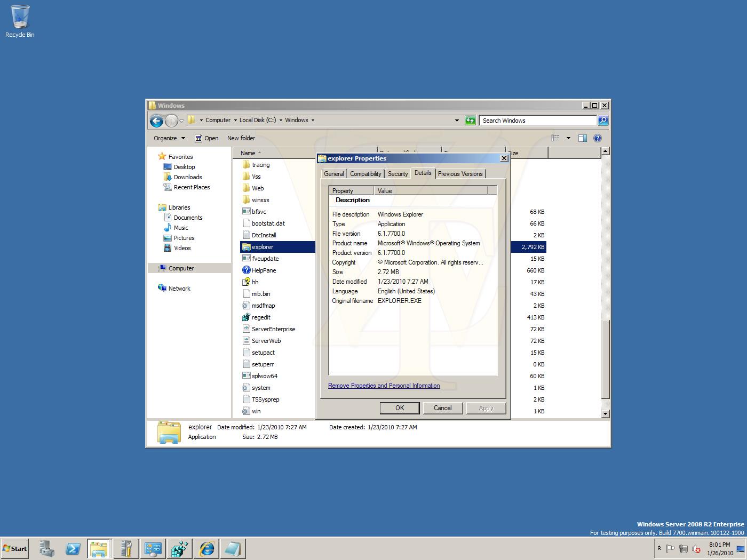Click the network tray icon
747x560 pixels.
(683, 549)
